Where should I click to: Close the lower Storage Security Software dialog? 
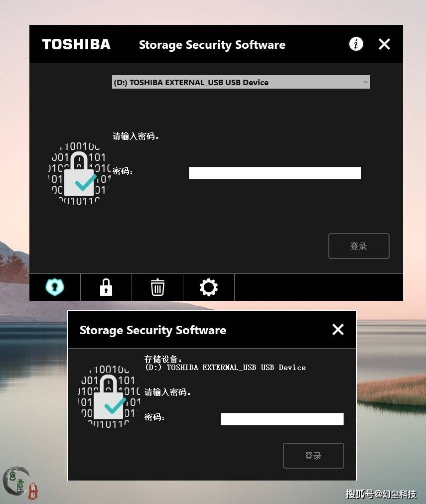pyautogui.click(x=338, y=330)
